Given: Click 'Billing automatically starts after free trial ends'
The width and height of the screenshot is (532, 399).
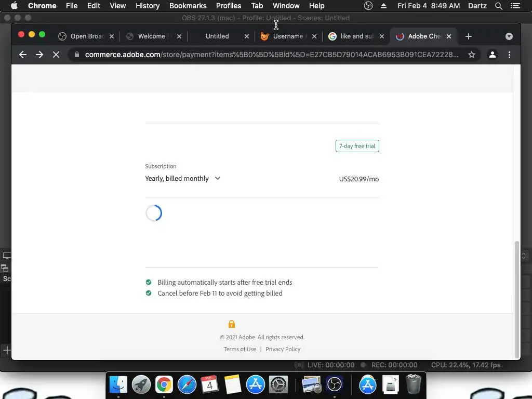Looking at the screenshot, I should point(224,282).
